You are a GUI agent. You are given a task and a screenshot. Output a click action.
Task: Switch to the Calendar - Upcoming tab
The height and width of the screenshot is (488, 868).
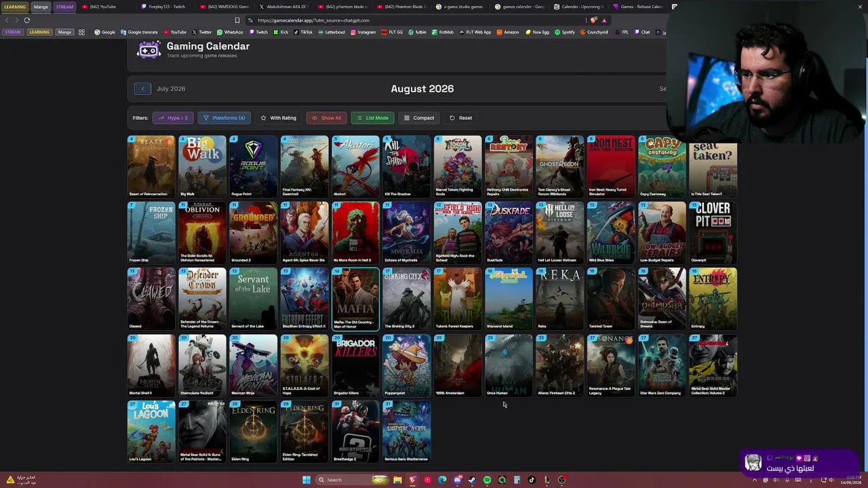[578, 7]
